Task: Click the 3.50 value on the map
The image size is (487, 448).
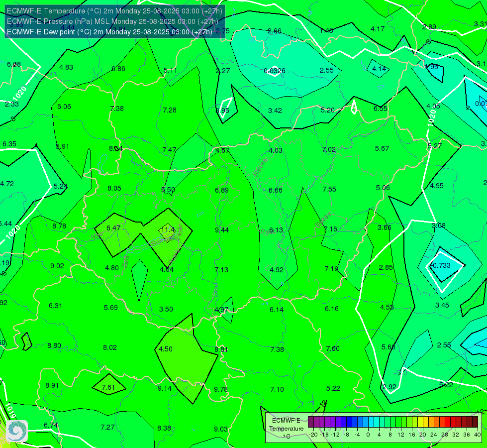Action: pyautogui.click(x=166, y=309)
